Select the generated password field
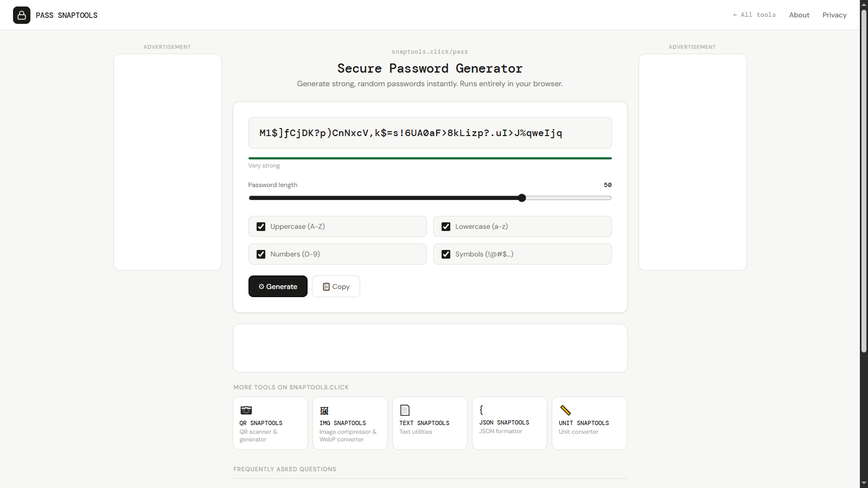Screen dimensions: 868x488 coord(430,133)
